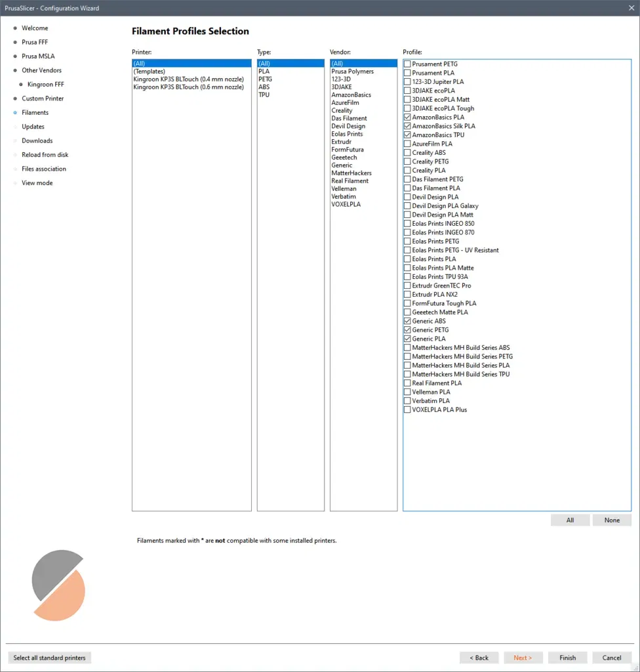Check the Prusament PETG profile checkbox

click(407, 64)
